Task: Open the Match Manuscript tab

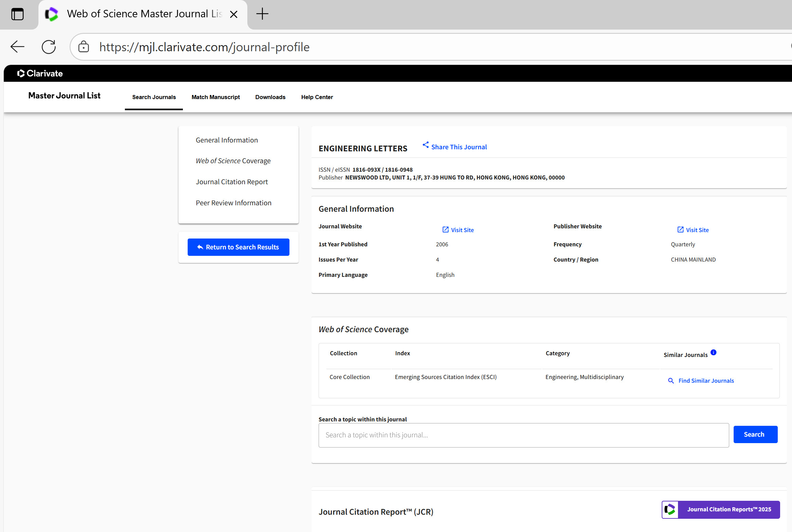Action: 215,97
